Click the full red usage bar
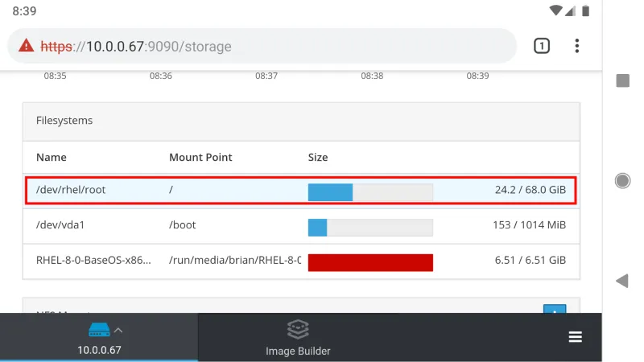 coord(370,262)
